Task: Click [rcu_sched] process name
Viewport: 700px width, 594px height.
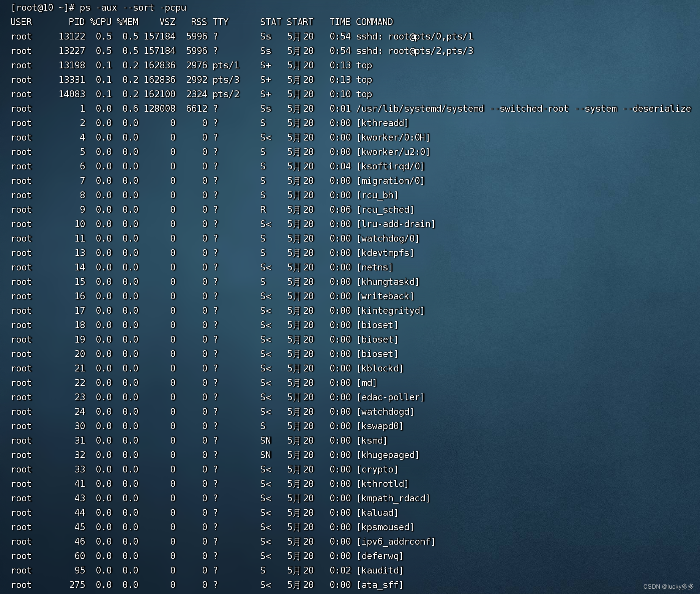Action: pyautogui.click(x=385, y=210)
